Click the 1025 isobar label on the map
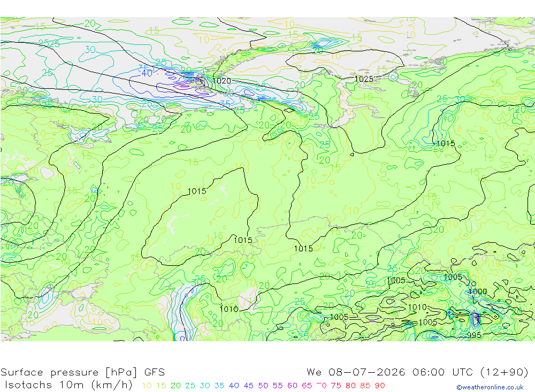 364,79
